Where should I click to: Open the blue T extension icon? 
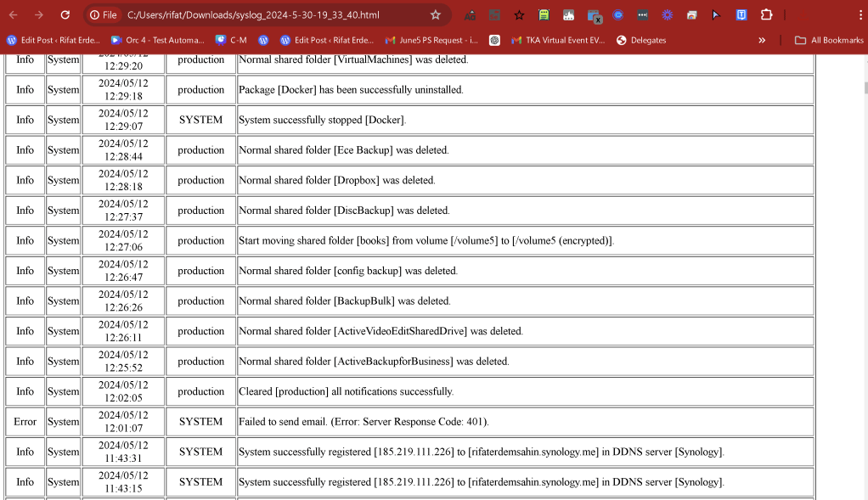point(741,15)
